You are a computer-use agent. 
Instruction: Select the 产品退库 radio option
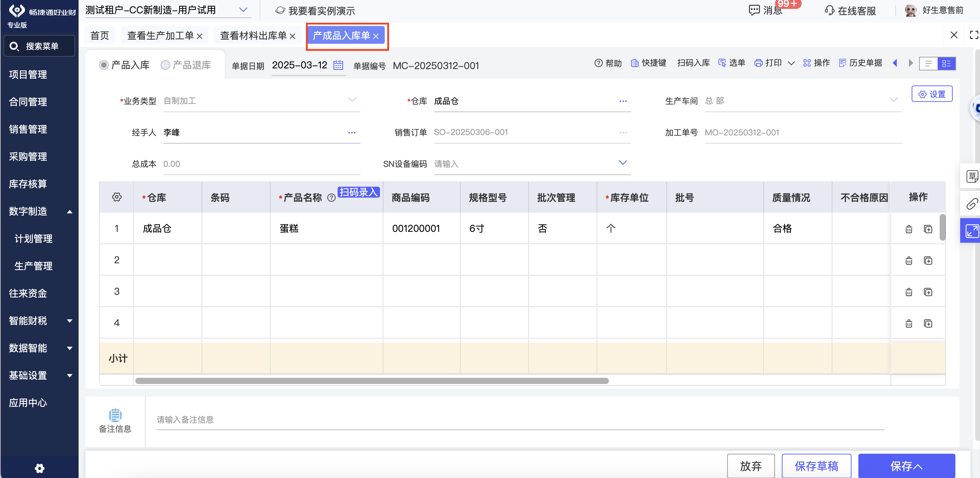(165, 65)
